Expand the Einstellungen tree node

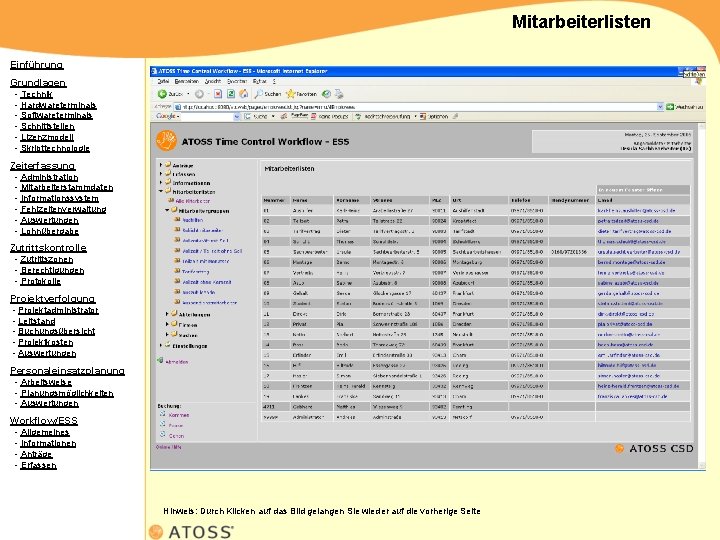[161, 345]
